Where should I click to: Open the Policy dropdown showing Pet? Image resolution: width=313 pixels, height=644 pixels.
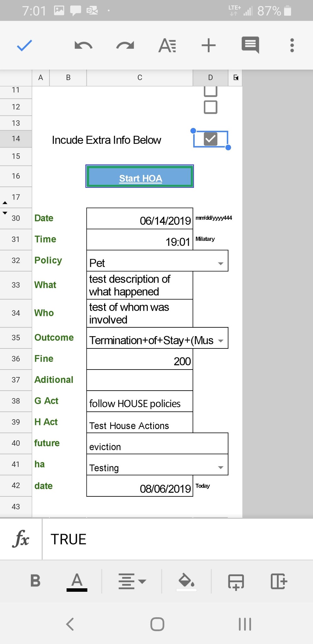tap(157, 261)
